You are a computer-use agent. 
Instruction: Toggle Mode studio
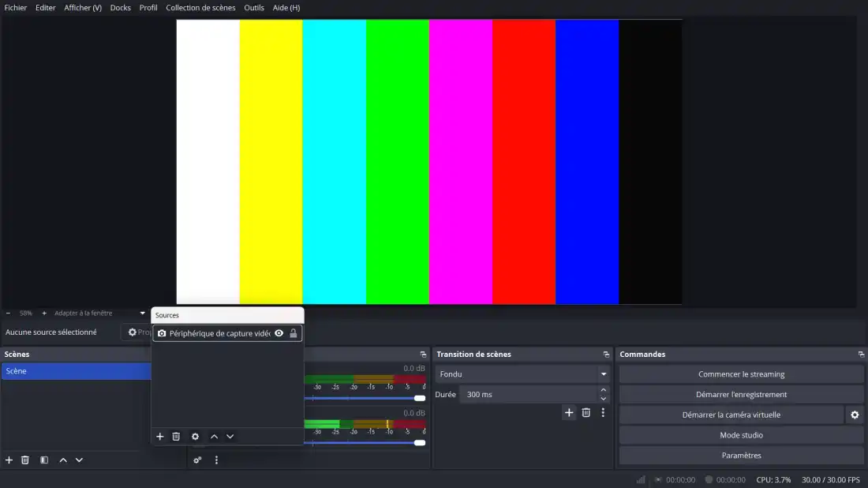741,435
